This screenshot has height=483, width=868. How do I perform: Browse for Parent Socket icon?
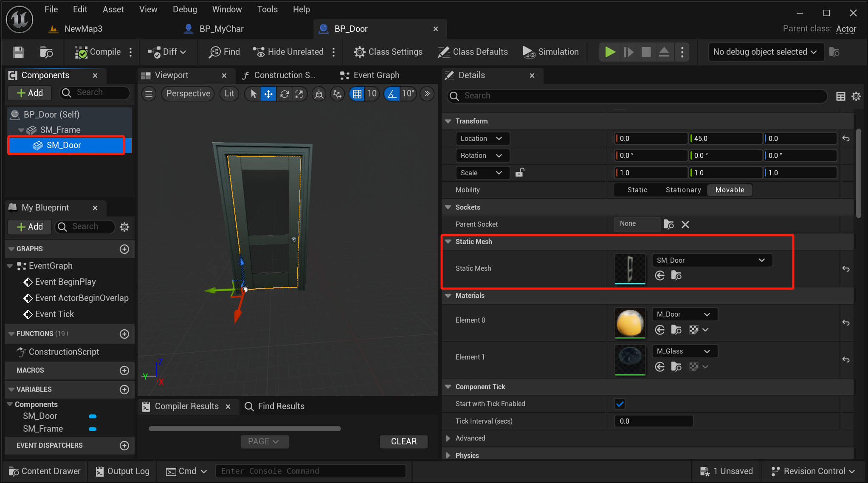pos(669,225)
